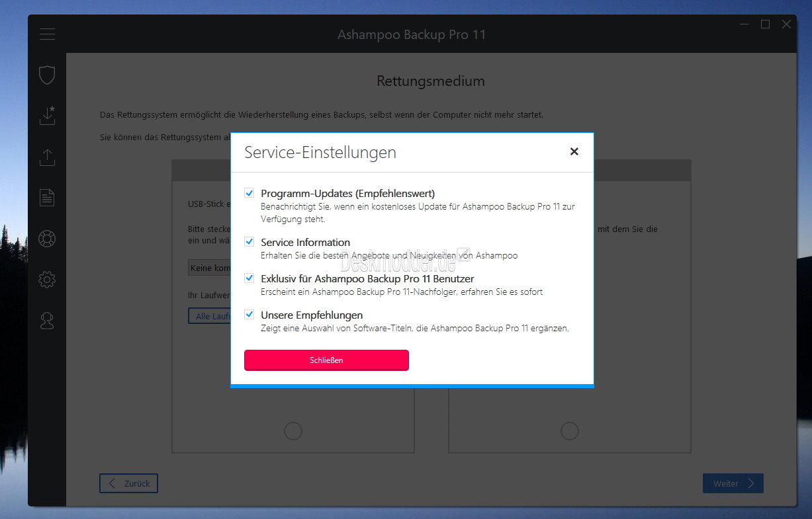Toggle the Service Information checkbox
812x519 pixels.
249,242
